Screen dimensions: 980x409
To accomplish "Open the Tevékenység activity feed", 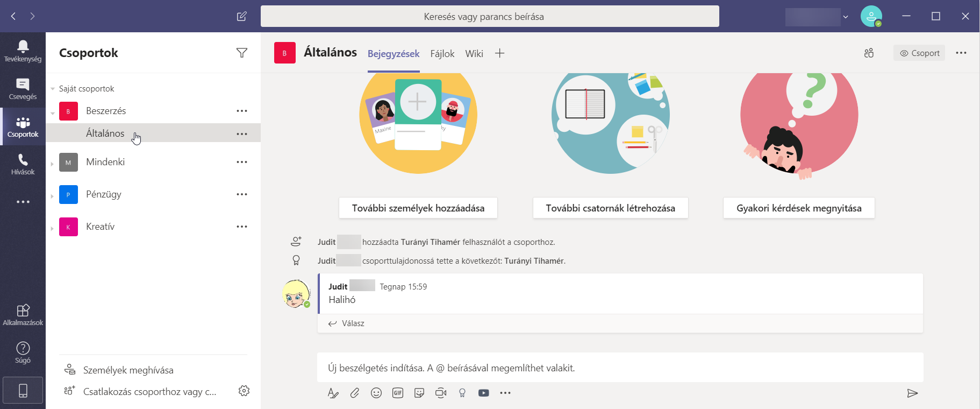I will click(23, 51).
